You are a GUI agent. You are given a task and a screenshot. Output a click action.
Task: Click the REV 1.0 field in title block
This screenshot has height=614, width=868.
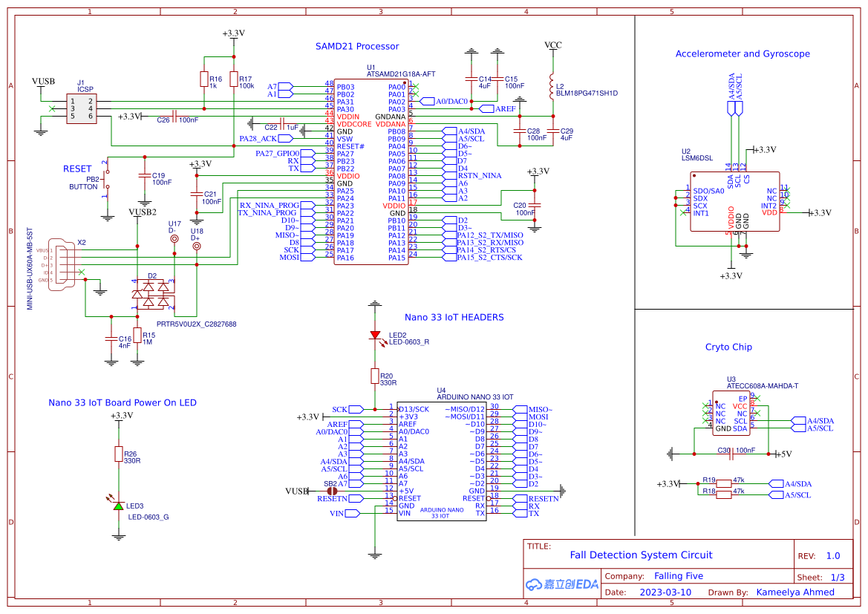point(834,555)
